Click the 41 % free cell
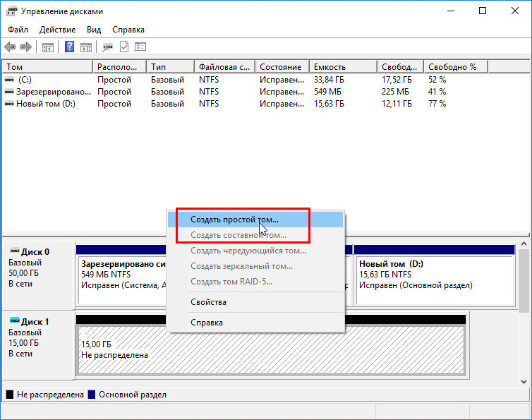Image resolution: width=532 pixels, height=420 pixels. pyautogui.click(x=437, y=92)
